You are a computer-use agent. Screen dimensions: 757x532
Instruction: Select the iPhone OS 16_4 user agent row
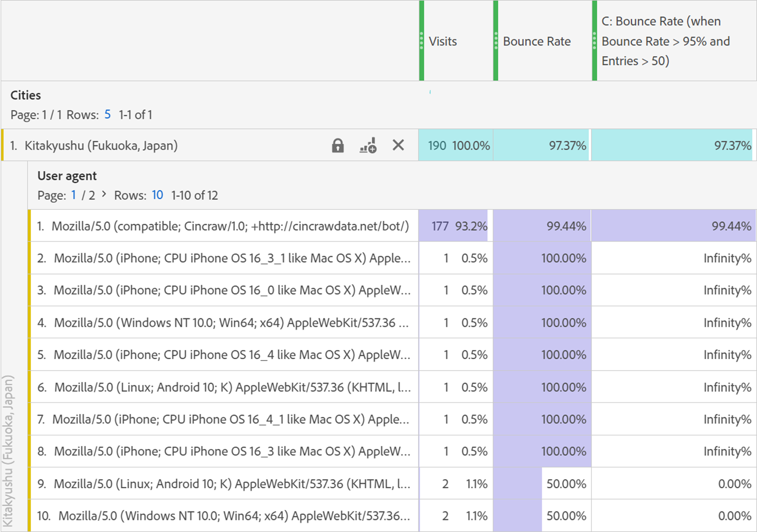[223, 355]
